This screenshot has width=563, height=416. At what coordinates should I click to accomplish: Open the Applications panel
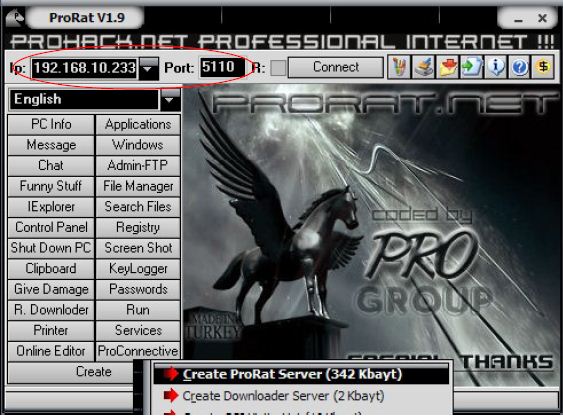(138, 125)
